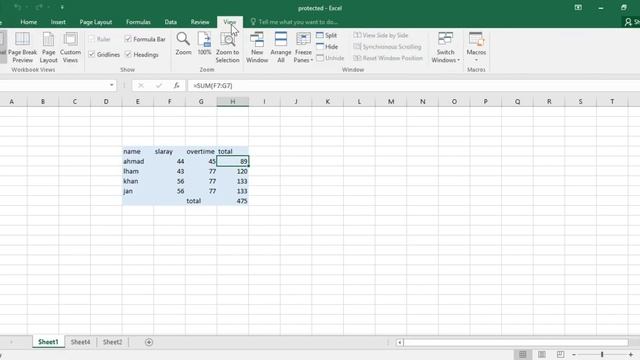Viewport: 640px width, 360px height.
Task: Set zoom to 100%
Action: (204, 44)
